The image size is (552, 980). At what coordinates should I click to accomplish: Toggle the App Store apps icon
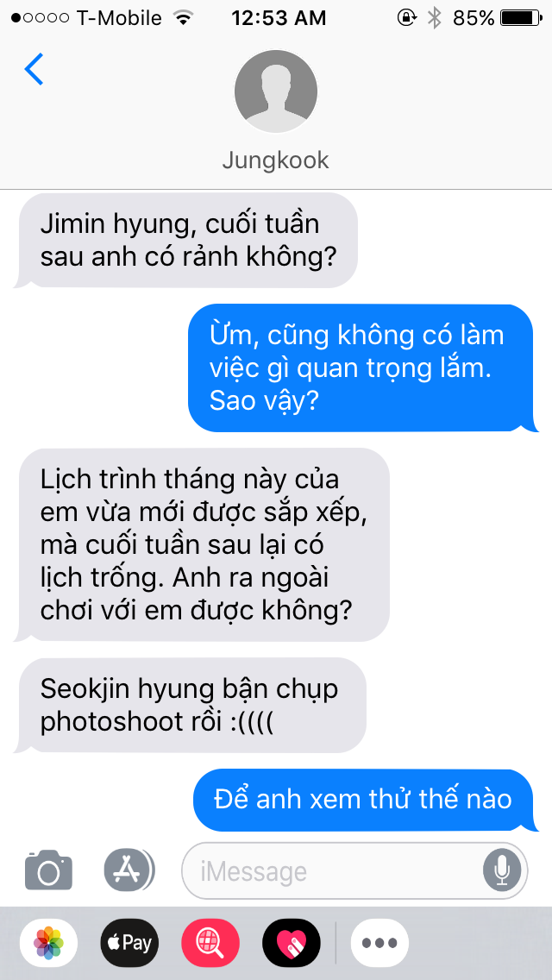(129, 870)
